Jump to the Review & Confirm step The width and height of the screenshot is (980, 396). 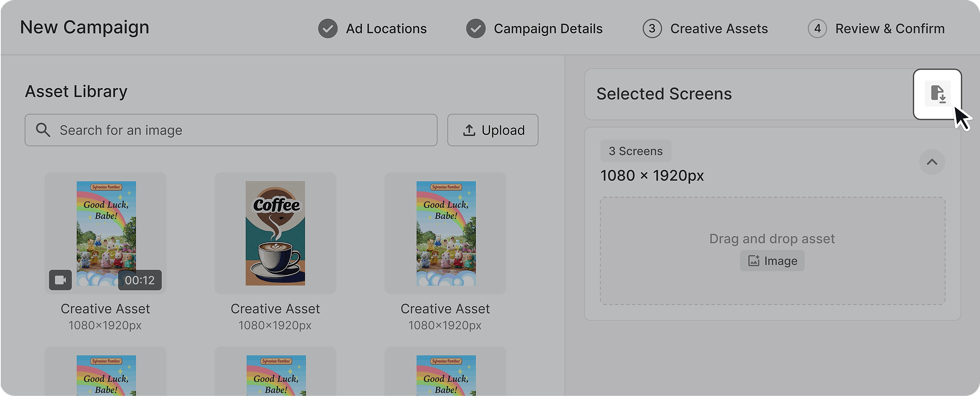(890, 29)
